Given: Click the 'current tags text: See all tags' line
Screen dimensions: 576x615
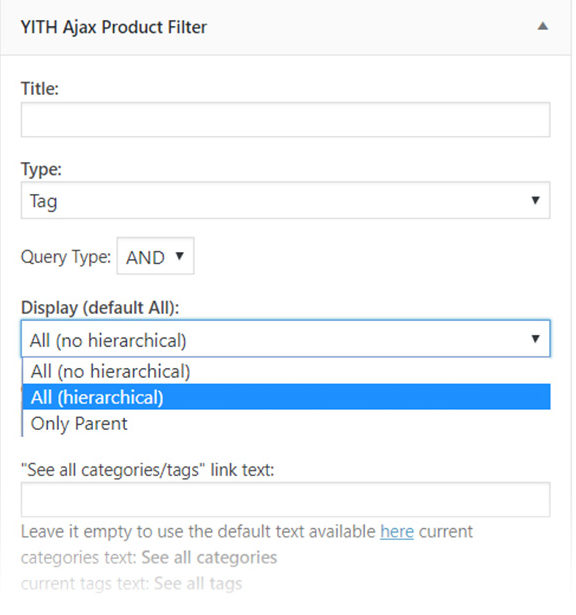Looking at the screenshot, I should pyautogui.click(x=131, y=584).
